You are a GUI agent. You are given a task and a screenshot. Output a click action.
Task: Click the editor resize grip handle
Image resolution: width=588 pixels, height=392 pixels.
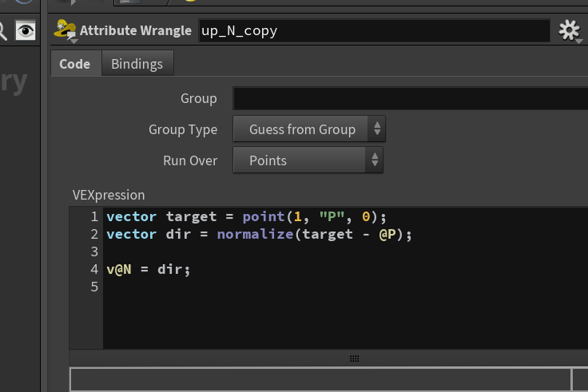(355, 358)
